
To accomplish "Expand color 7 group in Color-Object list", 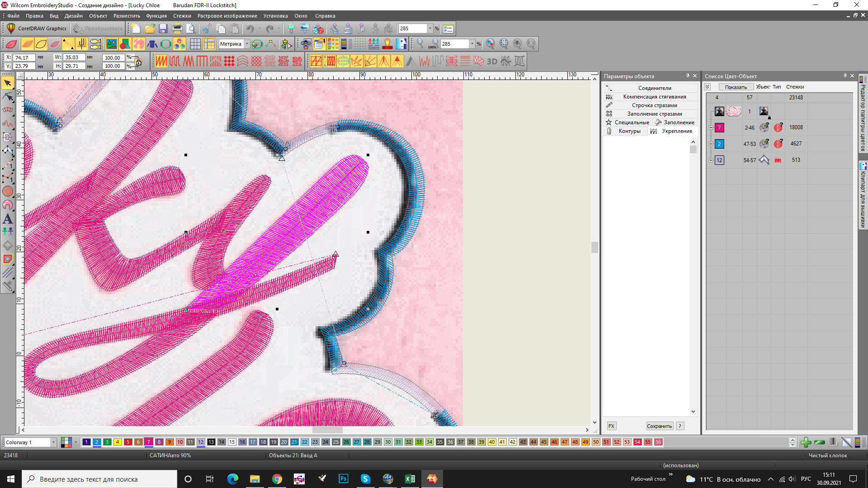I will pyautogui.click(x=711, y=128).
